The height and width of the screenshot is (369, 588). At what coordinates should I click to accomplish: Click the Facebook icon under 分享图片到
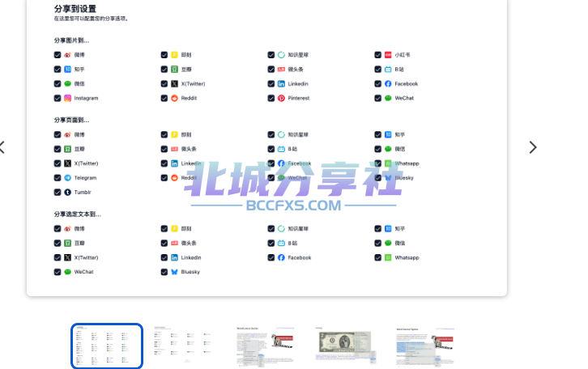pos(388,83)
